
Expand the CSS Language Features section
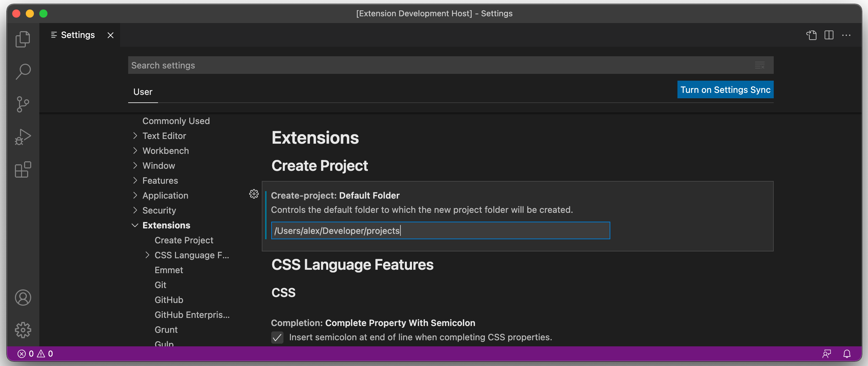(x=147, y=255)
